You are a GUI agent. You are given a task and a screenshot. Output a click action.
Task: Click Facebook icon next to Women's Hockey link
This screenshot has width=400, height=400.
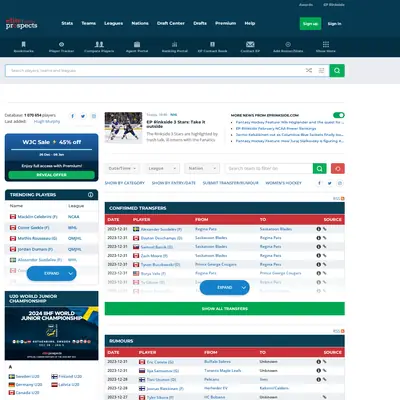[x=319, y=183]
